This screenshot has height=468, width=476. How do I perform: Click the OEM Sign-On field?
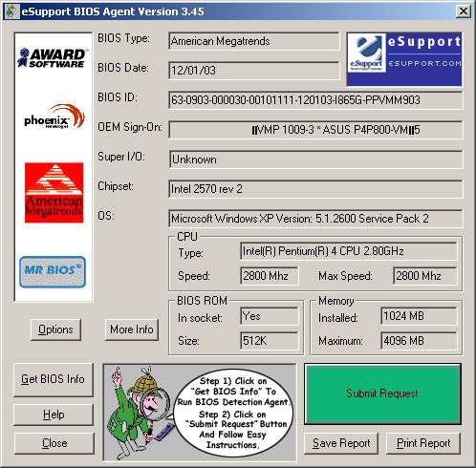coord(315,130)
